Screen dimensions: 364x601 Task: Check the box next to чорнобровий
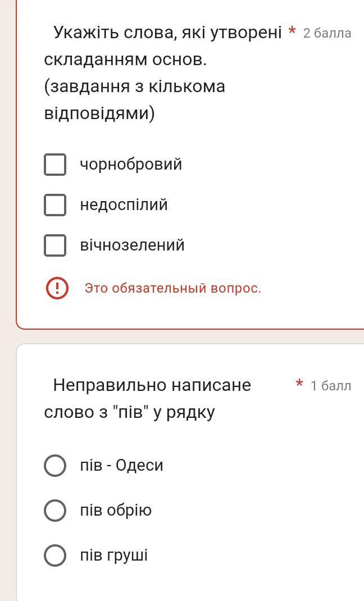(x=55, y=165)
